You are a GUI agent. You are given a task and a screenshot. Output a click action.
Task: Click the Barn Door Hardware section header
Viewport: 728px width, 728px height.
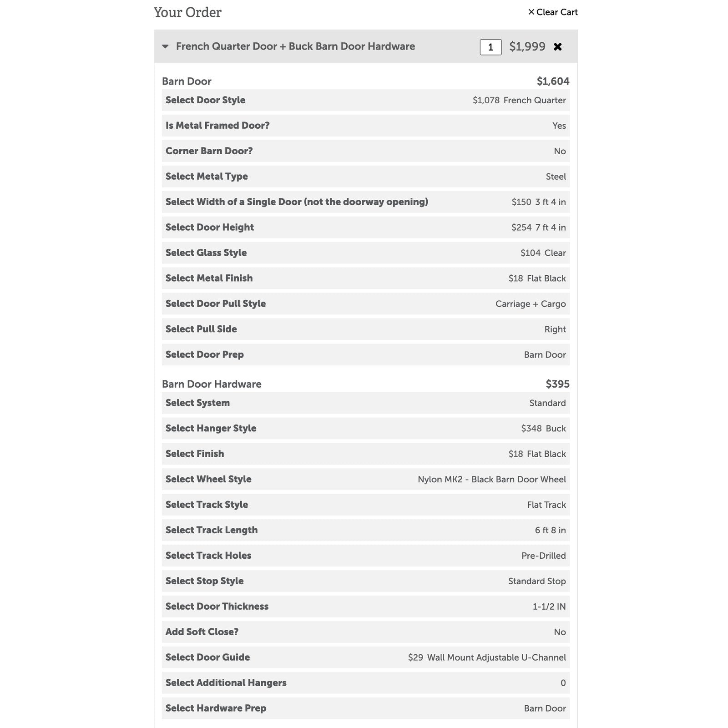point(212,384)
